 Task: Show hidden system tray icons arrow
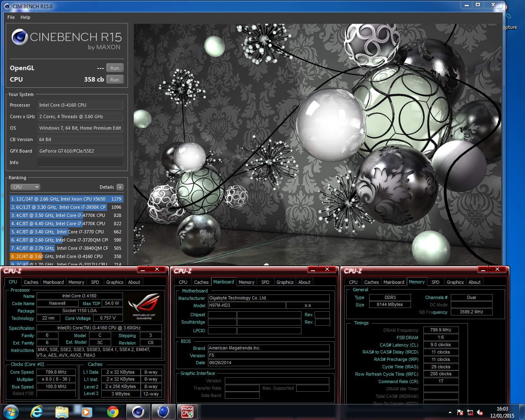pos(450,412)
